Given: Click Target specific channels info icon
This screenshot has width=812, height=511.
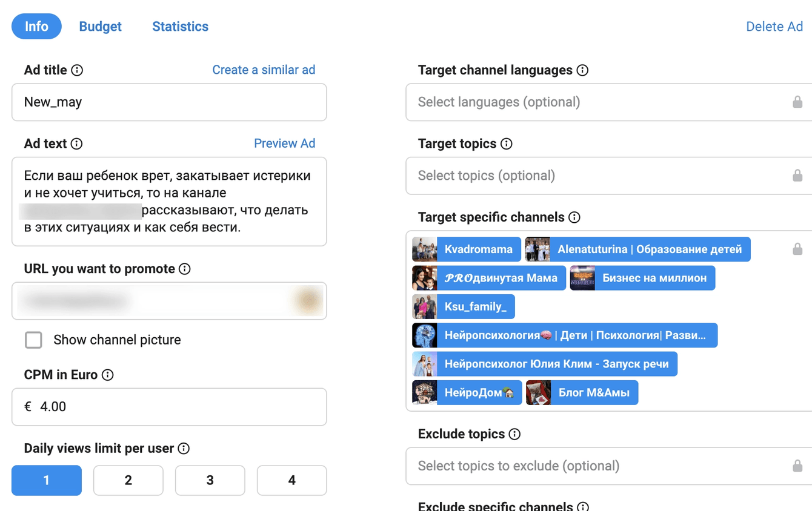Looking at the screenshot, I should point(574,217).
